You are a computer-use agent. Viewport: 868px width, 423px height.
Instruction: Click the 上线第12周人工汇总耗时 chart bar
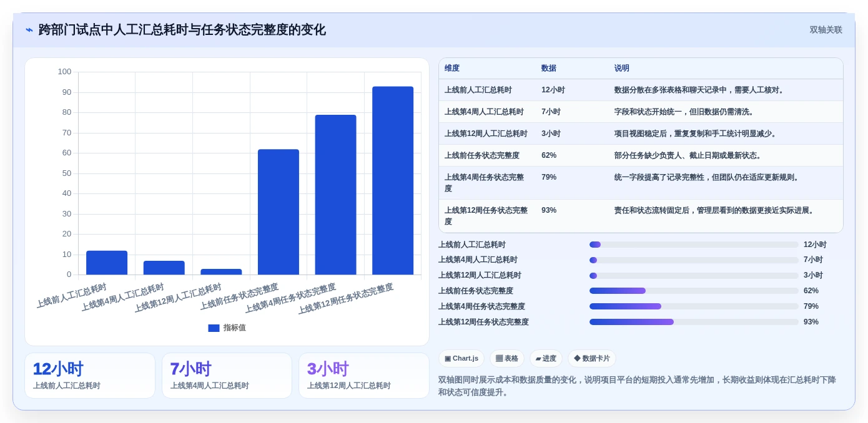click(x=221, y=272)
